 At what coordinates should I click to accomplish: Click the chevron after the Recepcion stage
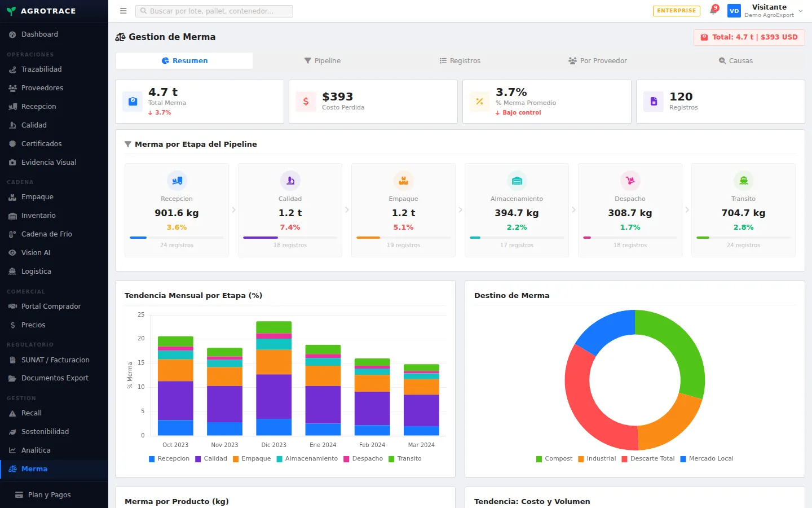[233, 209]
